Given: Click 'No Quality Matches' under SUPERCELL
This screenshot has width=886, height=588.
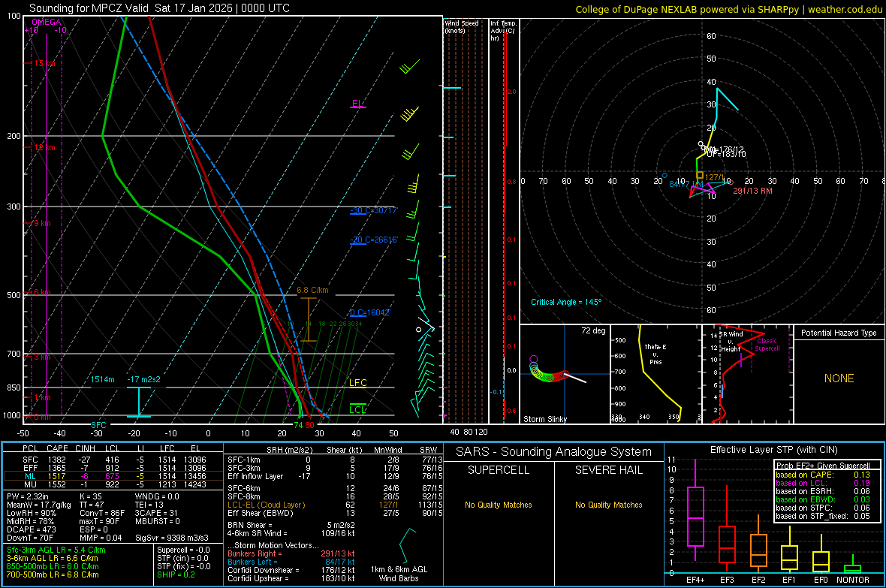Looking at the screenshot, I should pos(499,505).
